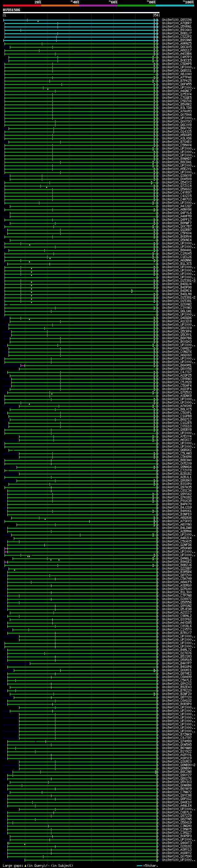Viewport: 197px width, 868px height.
Task: Click the green alignment bar for UniRef100_A7ASH9
Action: coord(88,406)
